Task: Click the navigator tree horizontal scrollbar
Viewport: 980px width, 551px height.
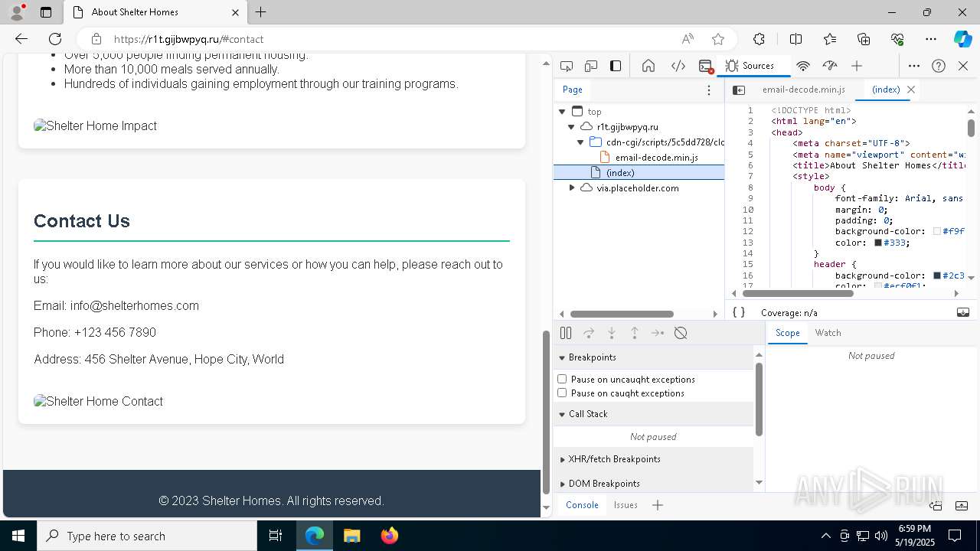Action: (622, 314)
